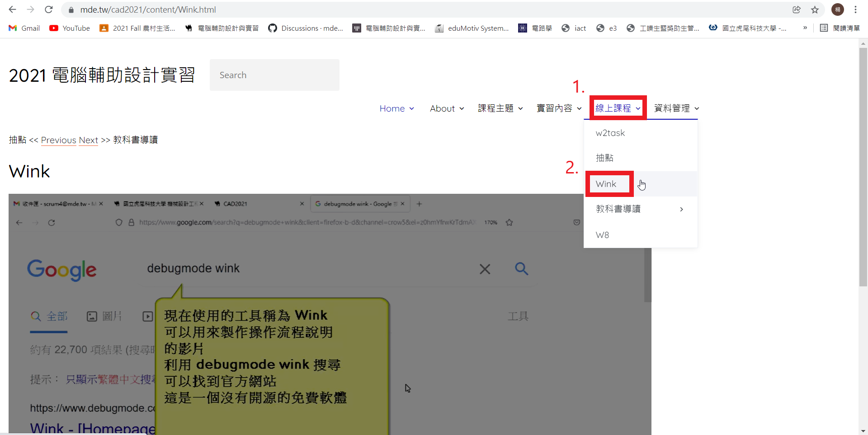Open 電腦輔助設計與實習 bookmark with grid icon
The image size is (868, 435).
click(x=389, y=28)
